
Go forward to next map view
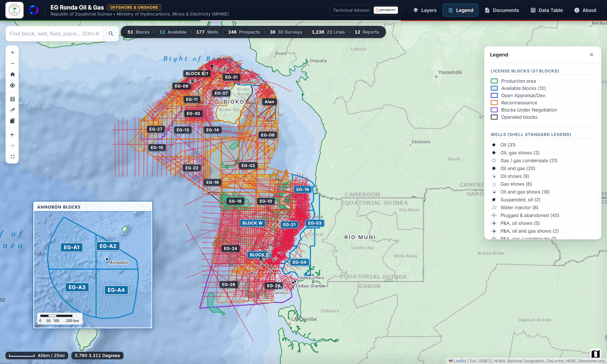click(12, 146)
